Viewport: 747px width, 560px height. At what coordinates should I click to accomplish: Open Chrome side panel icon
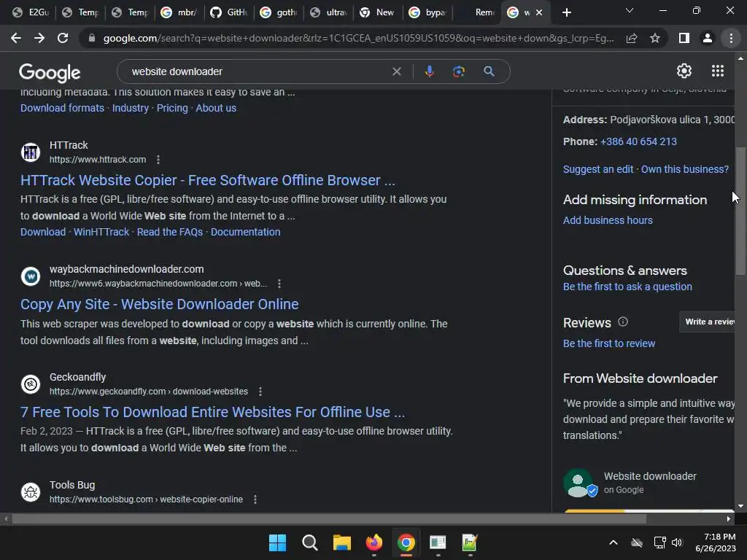click(684, 38)
